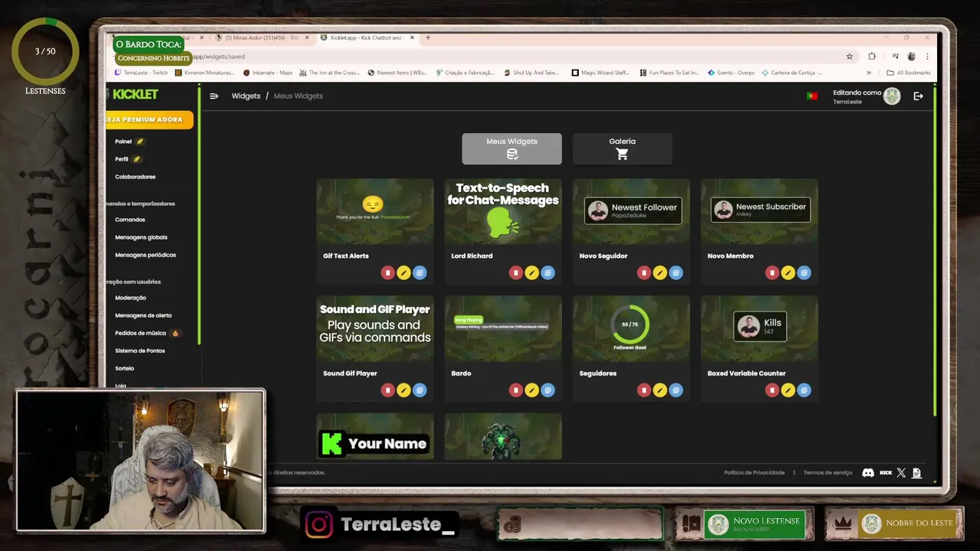Open the Kick footer icon
The height and width of the screenshot is (551, 980).
[x=885, y=473]
